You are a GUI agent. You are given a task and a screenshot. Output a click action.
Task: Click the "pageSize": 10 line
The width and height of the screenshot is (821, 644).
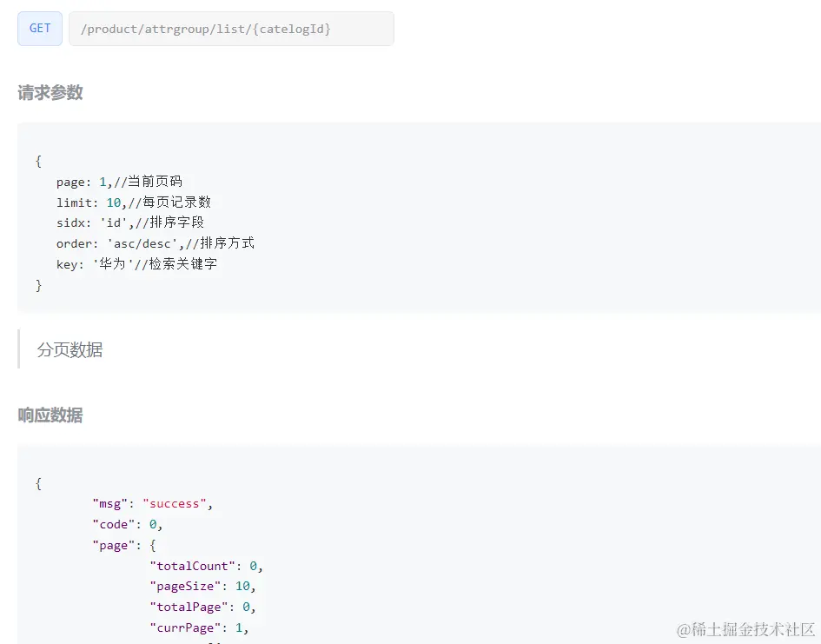point(202,587)
